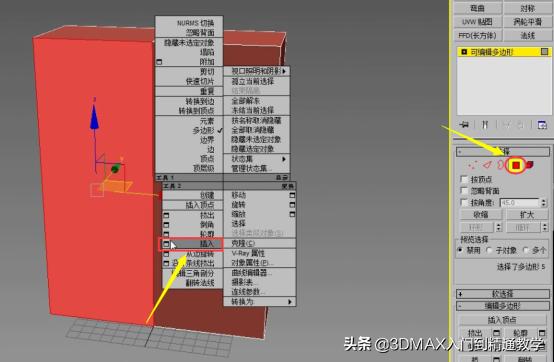Click 涡轮平滑 modifier button
Image resolution: width=554 pixels, height=362 pixels.
528,22
